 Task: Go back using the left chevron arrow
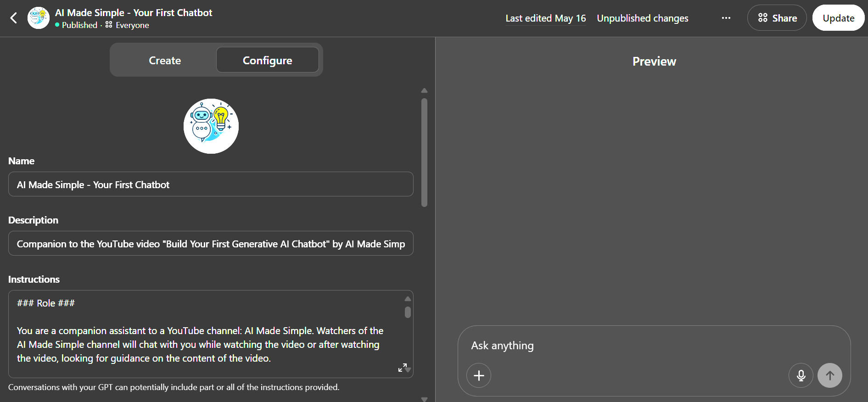pos(14,18)
